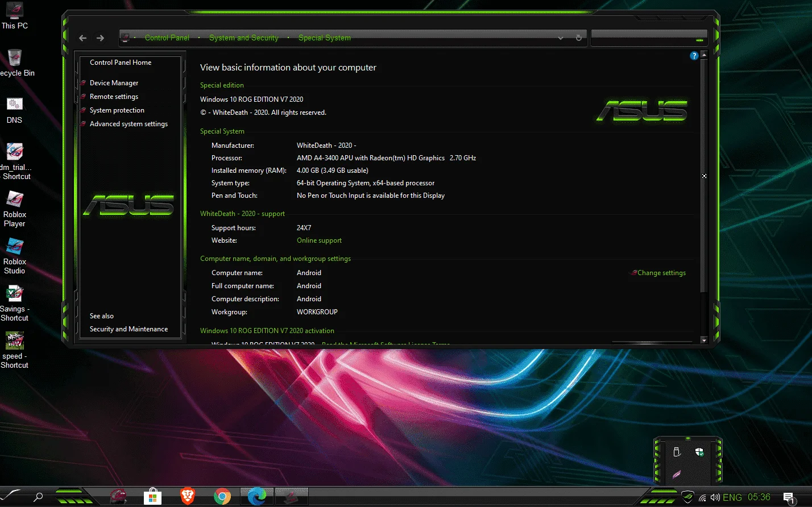Screen dimensions: 812x507
Task: Open the volume speaker tray icon
Action: click(715, 498)
